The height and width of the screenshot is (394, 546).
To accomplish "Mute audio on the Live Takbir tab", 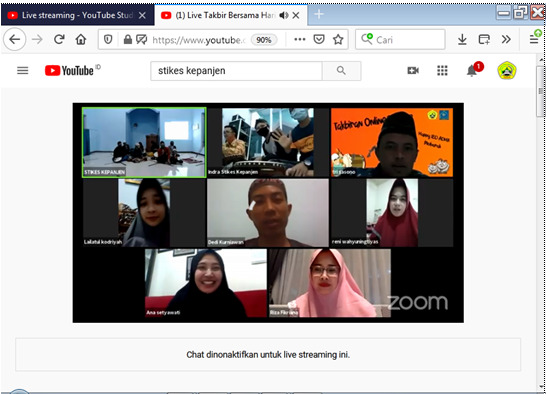I will pyautogui.click(x=284, y=15).
